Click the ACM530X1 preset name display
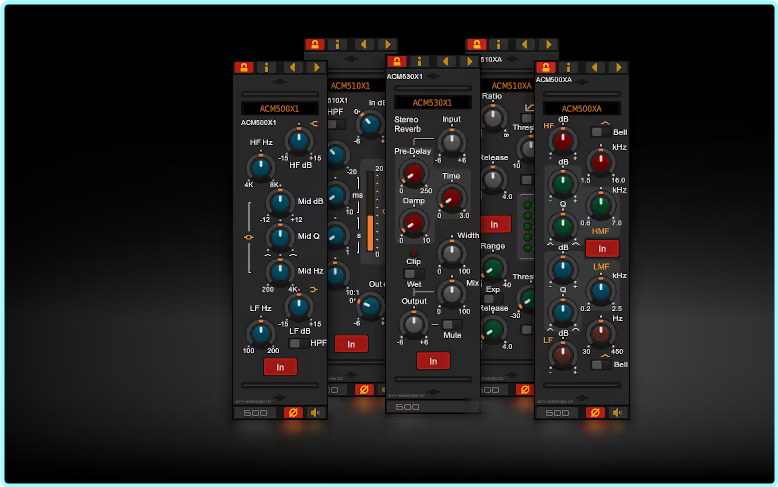This screenshot has width=778, height=487. click(x=433, y=103)
